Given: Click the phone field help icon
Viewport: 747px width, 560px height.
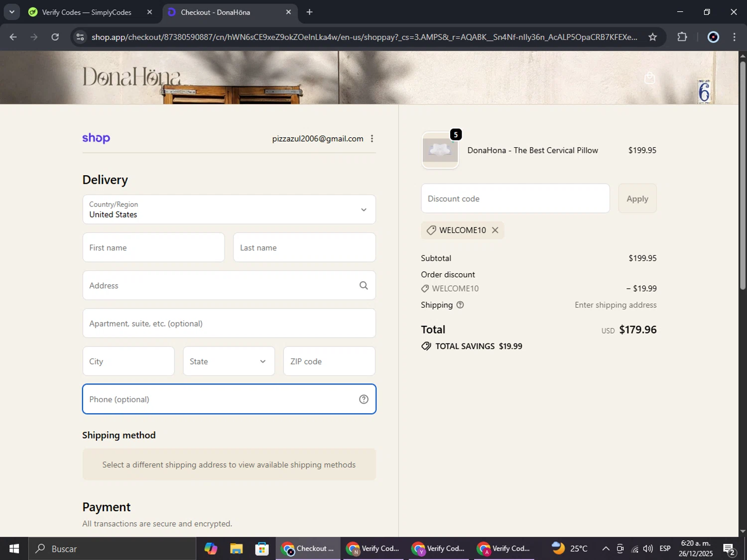Looking at the screenshot, I should coord(364,399).
